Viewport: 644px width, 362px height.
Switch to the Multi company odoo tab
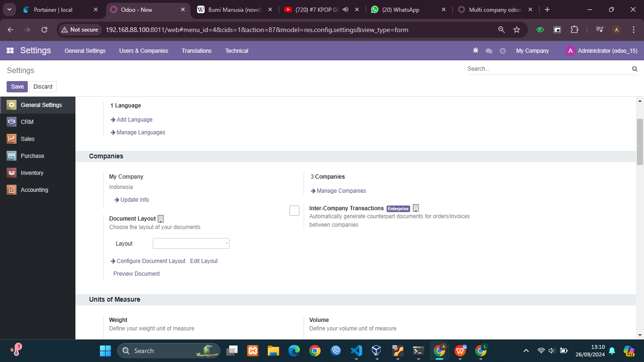[495, 9]
